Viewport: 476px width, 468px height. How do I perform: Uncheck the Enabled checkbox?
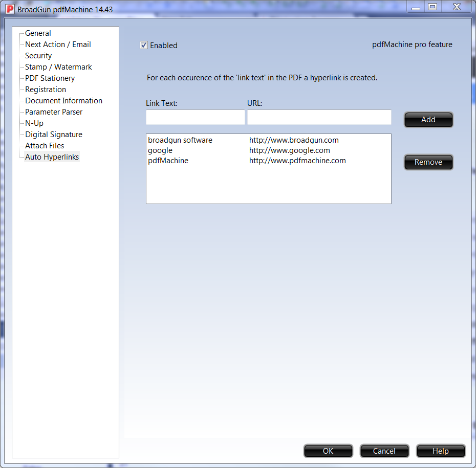click(144, 46)
